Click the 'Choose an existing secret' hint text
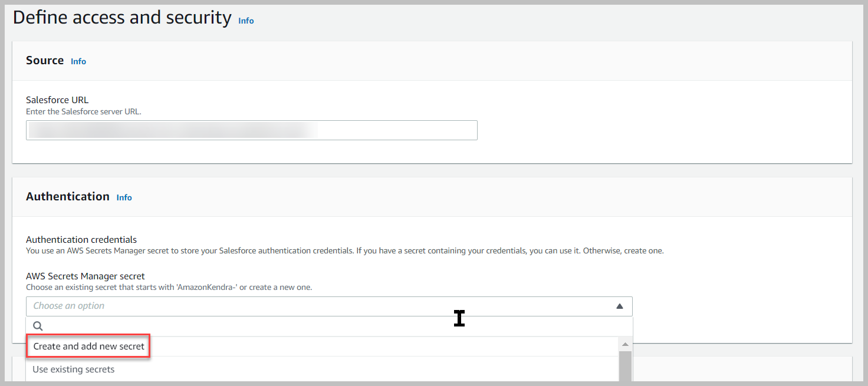 (169, 288)
